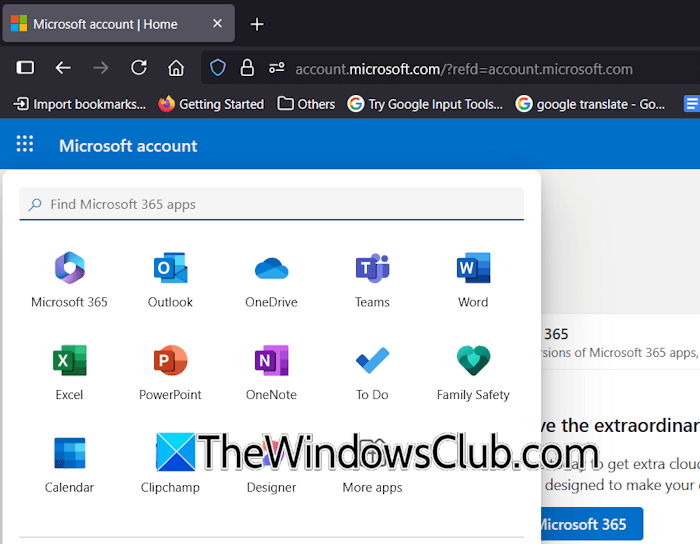
Task: Open PowerPoint app
Action: tap(171, 360)
